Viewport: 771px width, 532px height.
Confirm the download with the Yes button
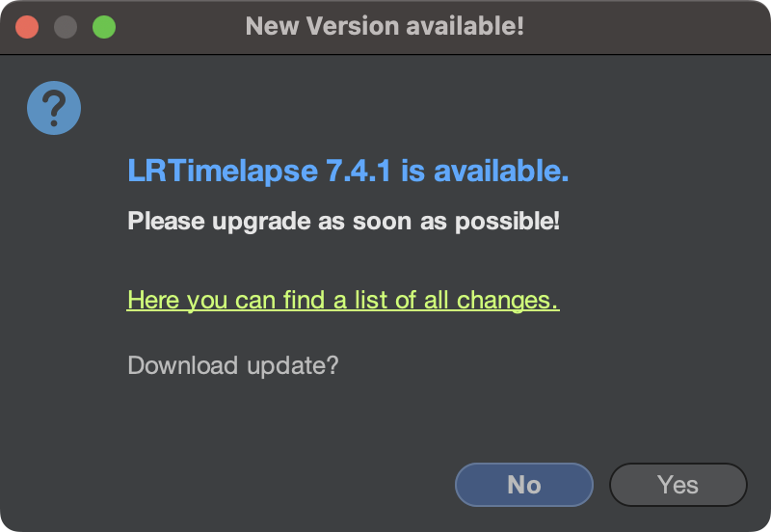point(678,485)
